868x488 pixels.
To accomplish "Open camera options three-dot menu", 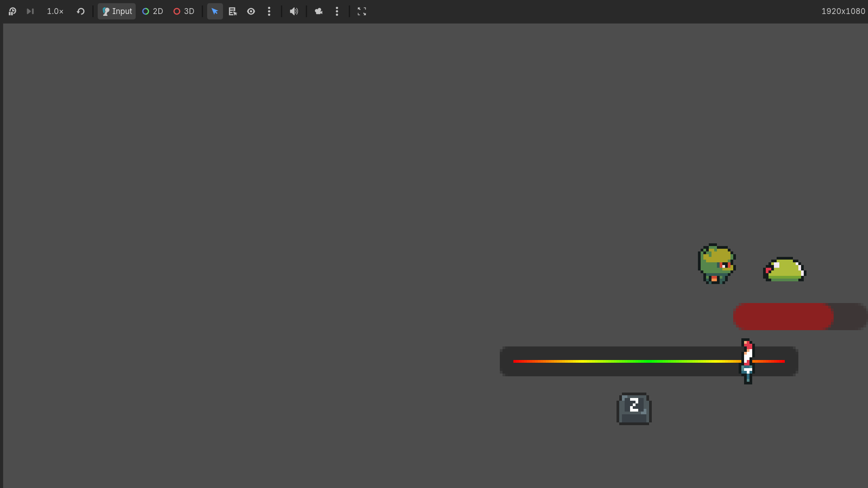I will point(337,11).
